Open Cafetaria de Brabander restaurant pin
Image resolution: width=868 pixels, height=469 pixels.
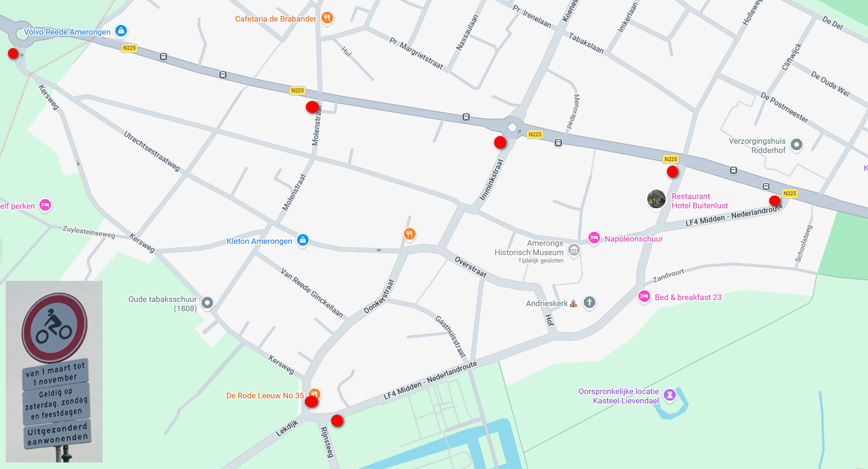pyautogui.click(x=327, y=18)
